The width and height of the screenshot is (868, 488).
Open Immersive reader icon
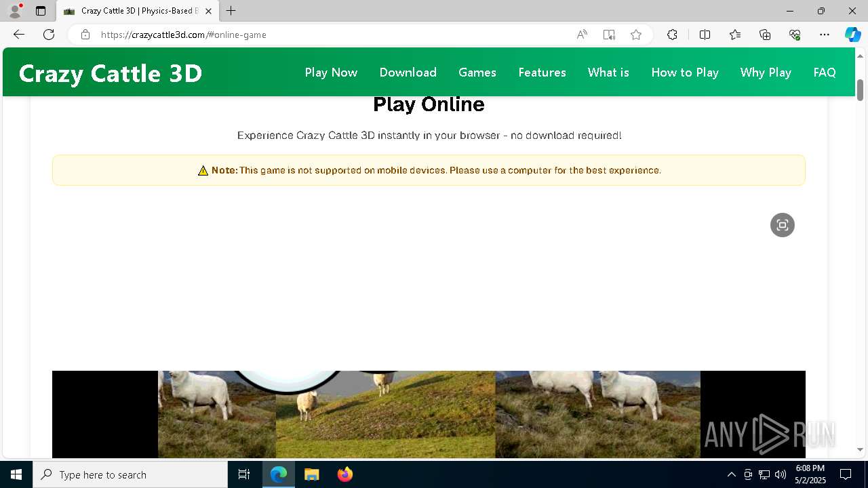(x=609, y=35)
